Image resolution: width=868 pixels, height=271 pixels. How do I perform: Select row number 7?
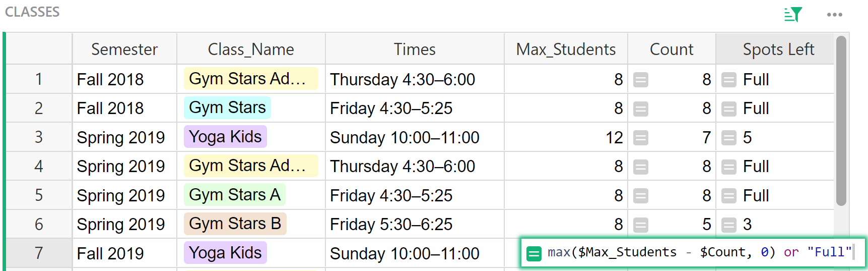point(39,253)
